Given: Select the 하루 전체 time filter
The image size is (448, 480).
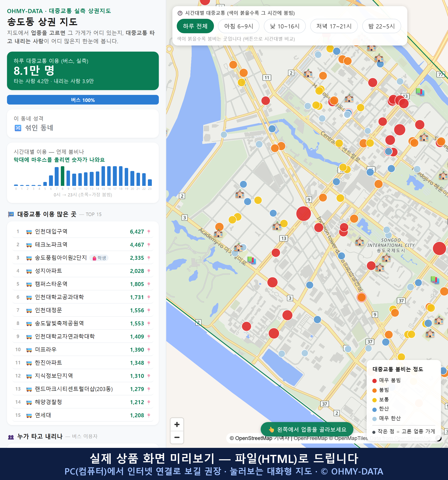Looking at the screenshot, I should 195,26.
